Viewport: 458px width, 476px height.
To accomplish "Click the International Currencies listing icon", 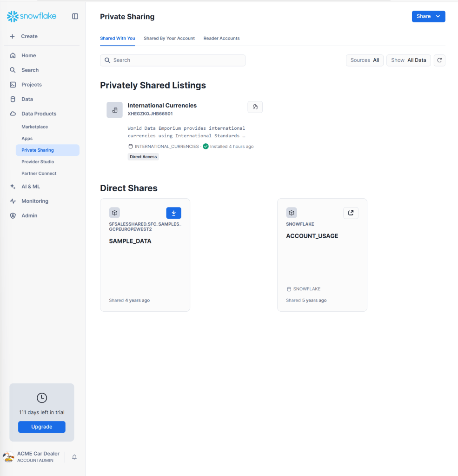I will click(114, 110).
